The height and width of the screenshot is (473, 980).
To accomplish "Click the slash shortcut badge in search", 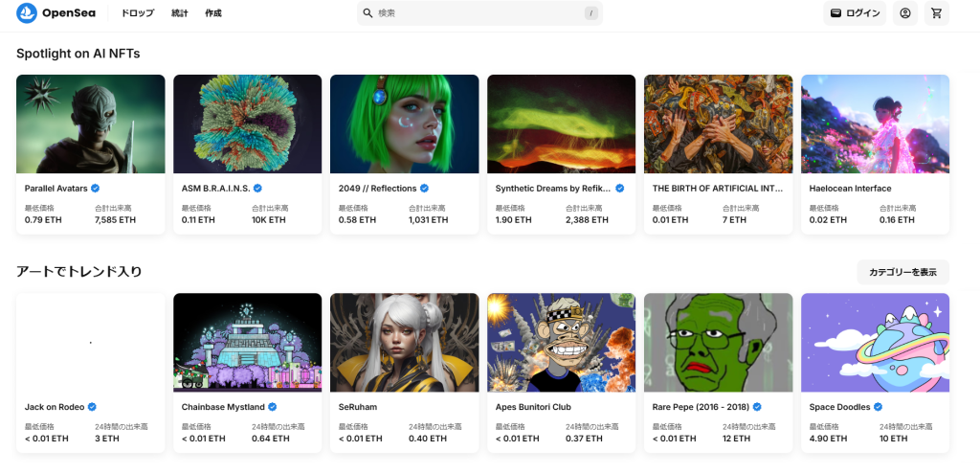I will 591,13.
